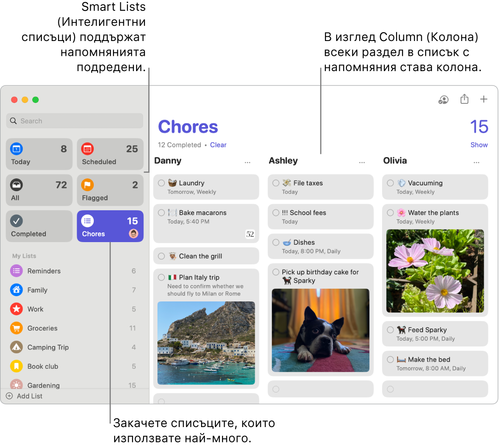This screenshot has width=499, height=448.
Task: Click the My Lists section header
Action: coord(24,256)
